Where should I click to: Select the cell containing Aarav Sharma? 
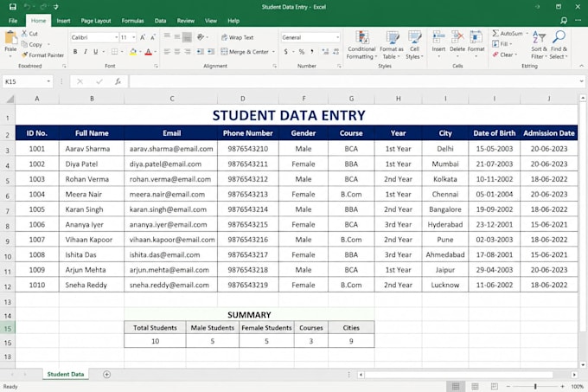coord(91,149)
